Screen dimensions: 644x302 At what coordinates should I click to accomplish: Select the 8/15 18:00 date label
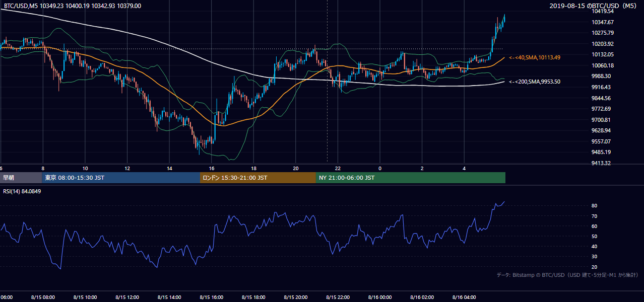click(x=253, y=297)
